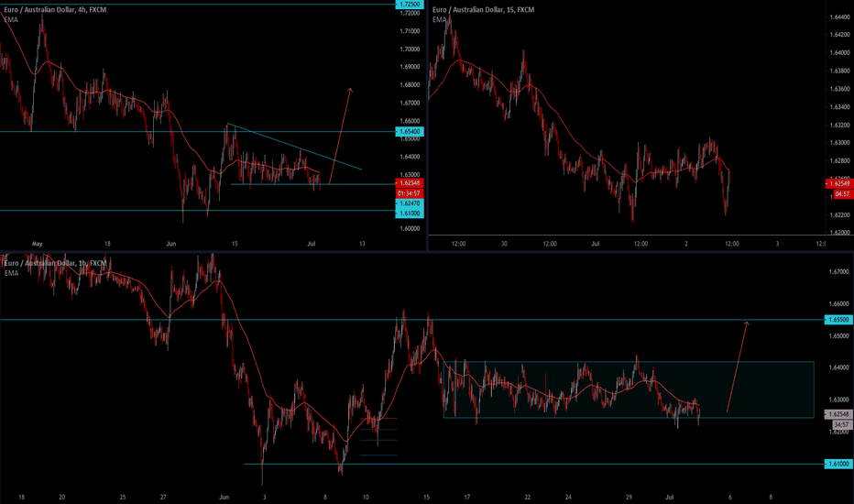
Task: Select the descending trendline on the 4h chart
Action: pyautogui.click(x=295, y=148)
